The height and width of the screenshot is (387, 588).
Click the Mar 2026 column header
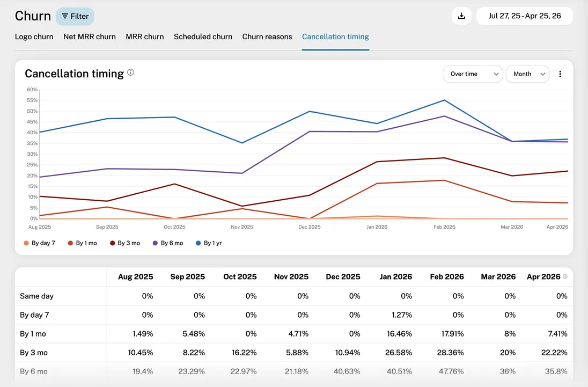(498, 277)
